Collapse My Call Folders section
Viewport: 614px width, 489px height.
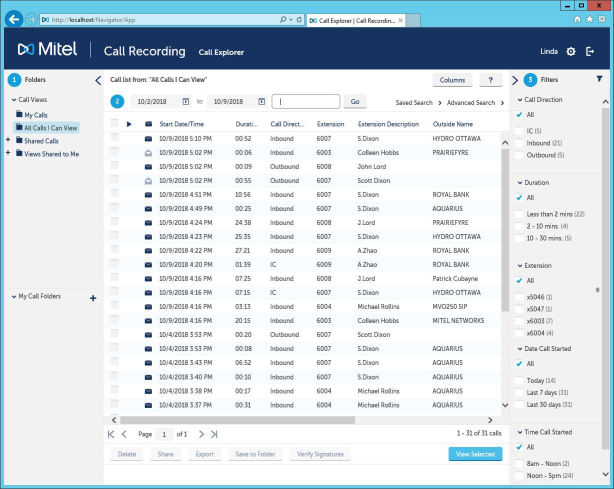[14, 296]
